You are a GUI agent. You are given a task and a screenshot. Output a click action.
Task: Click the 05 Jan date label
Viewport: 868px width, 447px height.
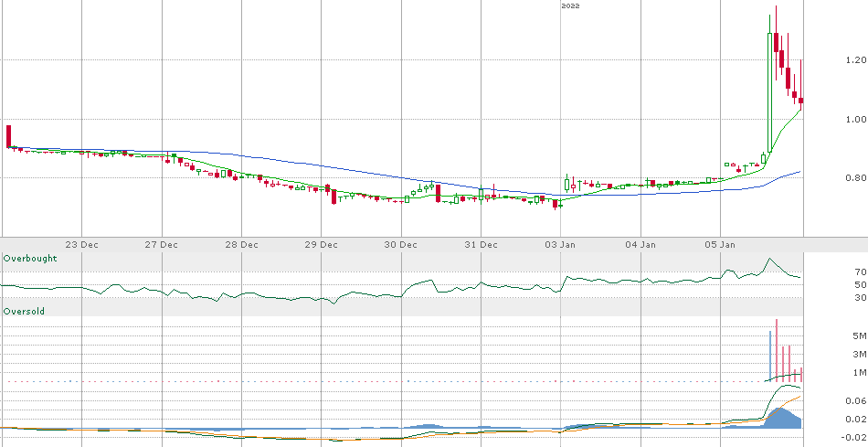pyautogui.click(x=721, y=244)
